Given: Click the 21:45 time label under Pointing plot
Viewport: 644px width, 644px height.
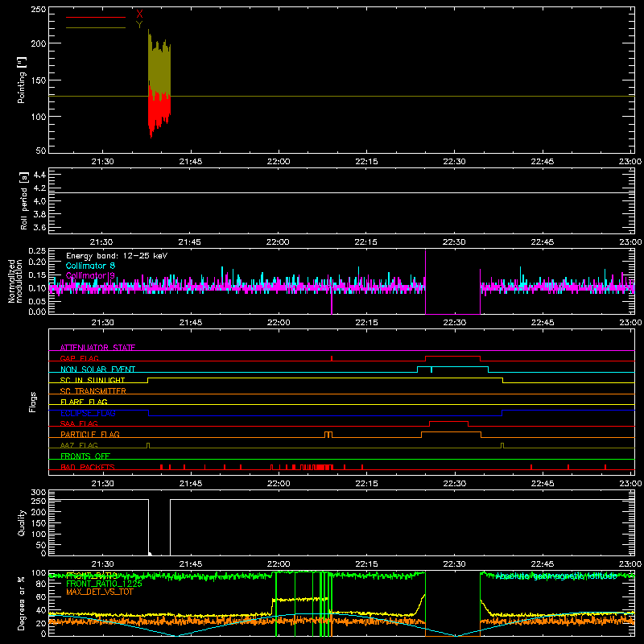Looking at the screenshot, I should 191,162.
